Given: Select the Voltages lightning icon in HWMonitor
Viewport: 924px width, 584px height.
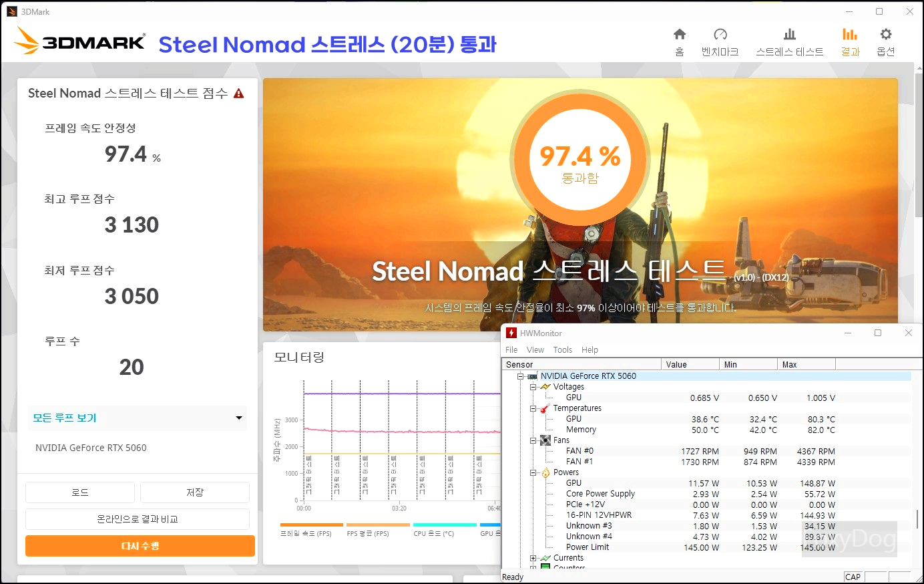Looking at the screenshot, I should pyautogui.click(x=545, y=387).
